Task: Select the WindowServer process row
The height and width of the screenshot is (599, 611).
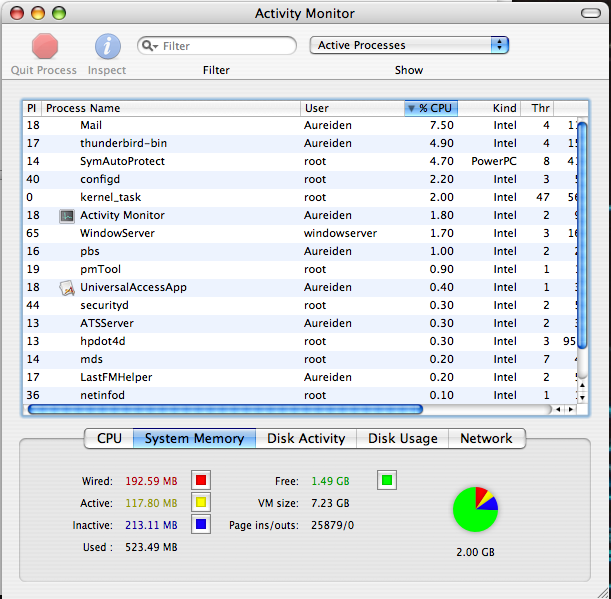Action: (x=300, y=233)
